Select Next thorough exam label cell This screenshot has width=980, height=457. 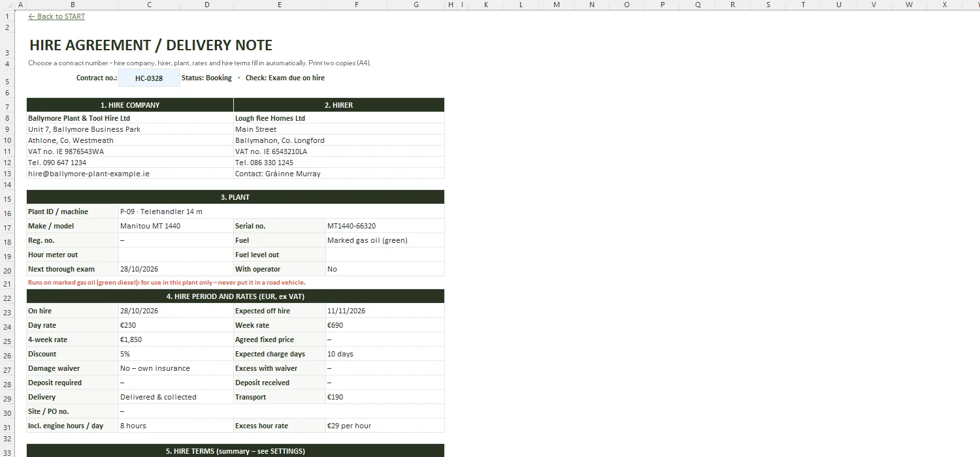[73, 269]
